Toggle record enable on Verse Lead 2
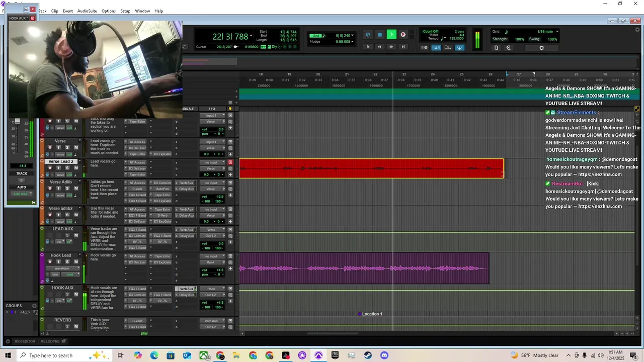The height and width of the screenshot is (362, 644). [50, 168]
